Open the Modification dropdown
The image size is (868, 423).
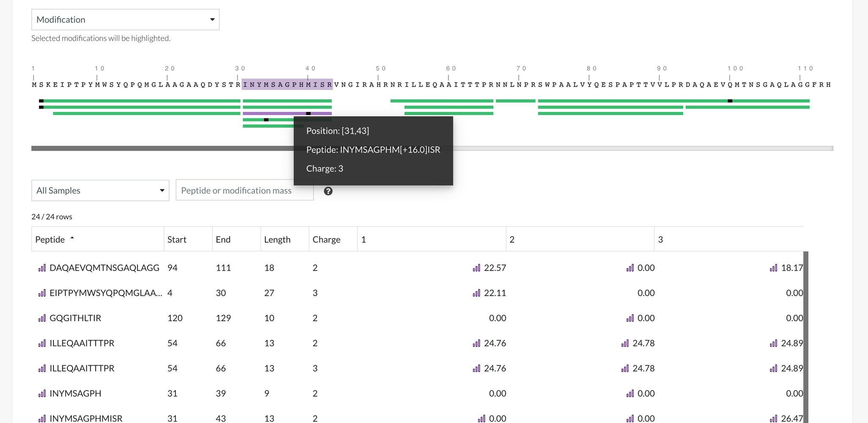point(125,20)
